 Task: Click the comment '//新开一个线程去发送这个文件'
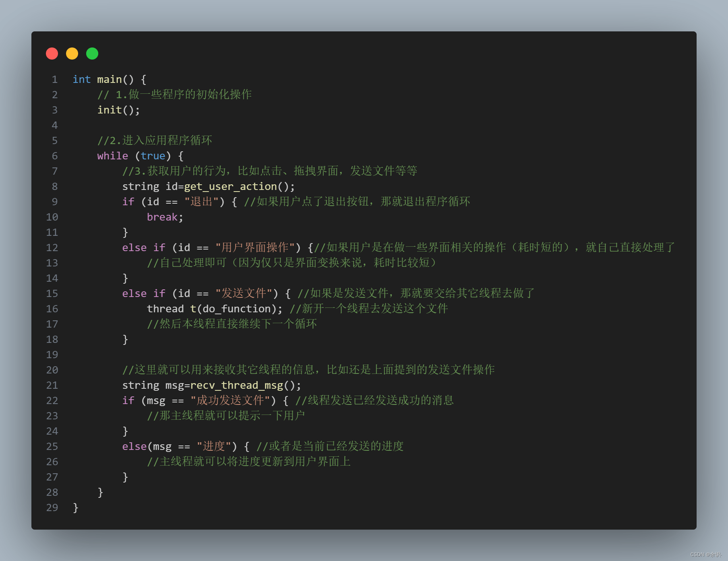pyautogui.click(x=369, y=309)
